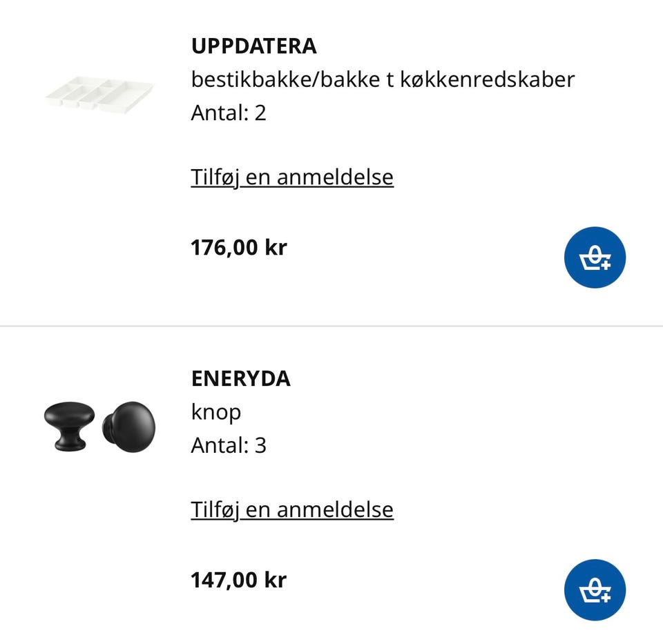Image resolution: width=663 pixels, height=644 pixels.
Task: Select the 'bestikbakke/bakke t køkkenredskaber' description
Action: pyautogui.click(x=383, y=79)
